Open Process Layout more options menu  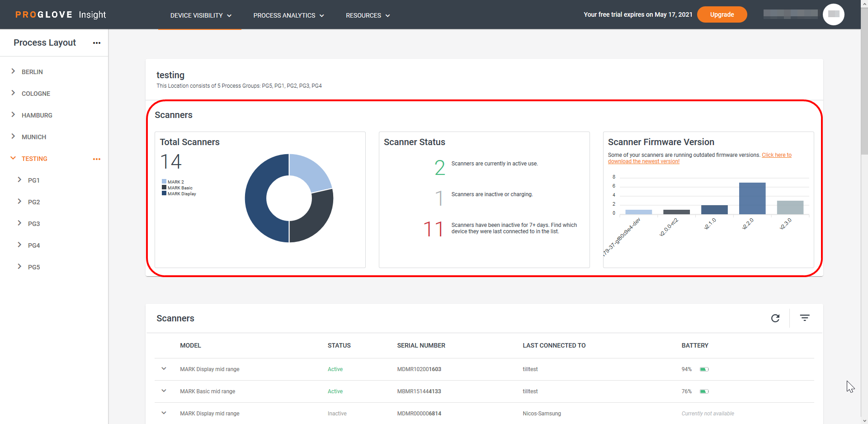(97, 43)
